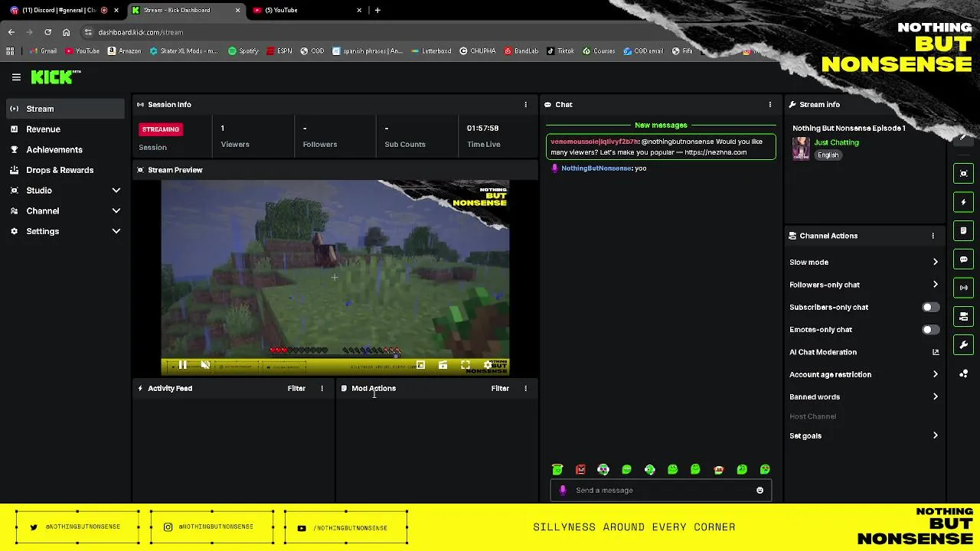The image size is (980, 551).
Task: Click the lightning bolt icon in right sidebar
Action: (964, 202)
